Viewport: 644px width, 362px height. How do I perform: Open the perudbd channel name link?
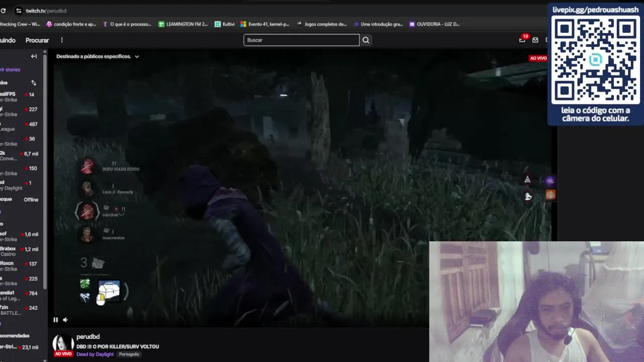88,337
